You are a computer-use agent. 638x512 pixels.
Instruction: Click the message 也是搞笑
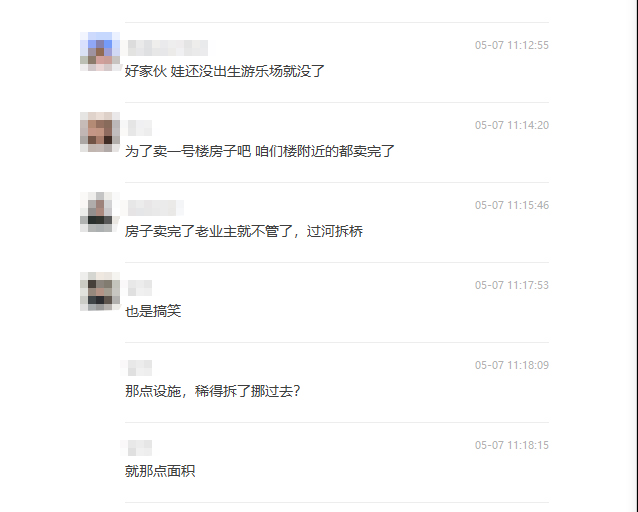[153, 311]
